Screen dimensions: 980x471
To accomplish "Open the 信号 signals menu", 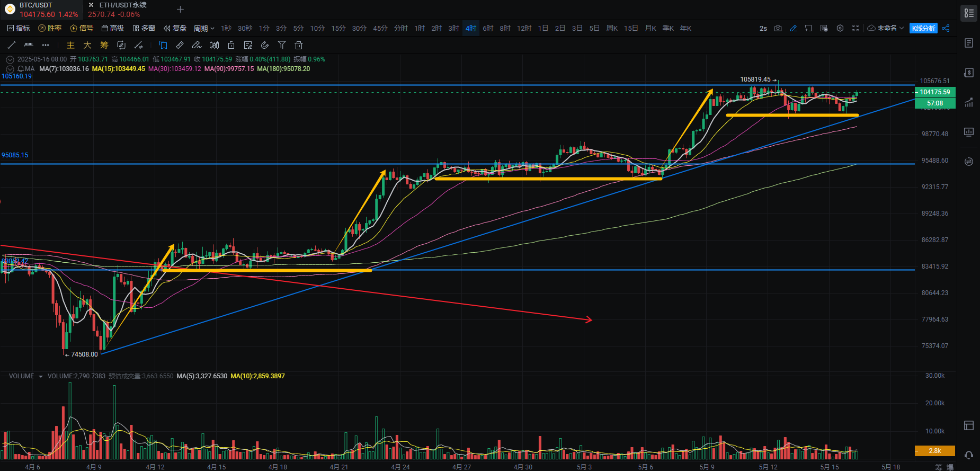I will click(x=82, y=28).
